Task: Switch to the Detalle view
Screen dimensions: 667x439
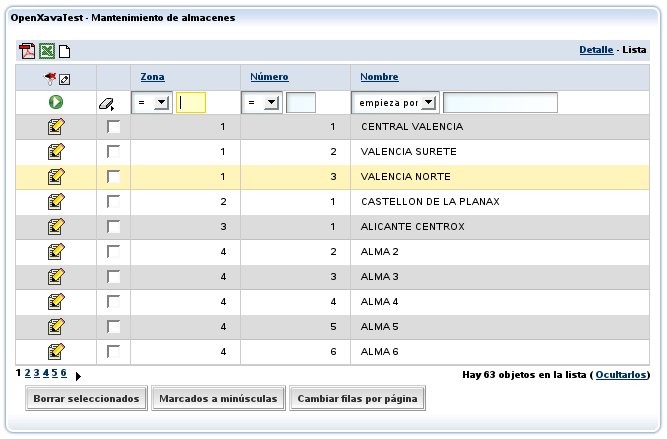Action: coord(595,49)
